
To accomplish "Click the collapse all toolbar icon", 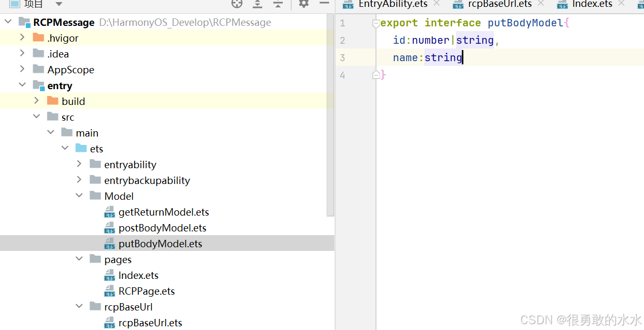I will (x=278, y=4).
